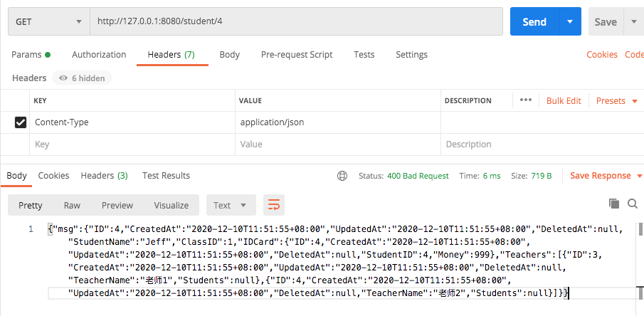Screen dimensions: 644x316
Task: Open the Text format dropdown
Action: (x=231, y=205)
